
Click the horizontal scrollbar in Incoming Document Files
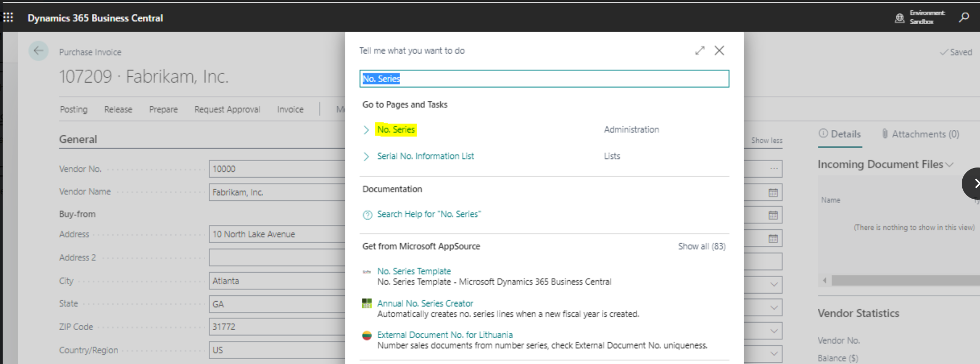905,280
